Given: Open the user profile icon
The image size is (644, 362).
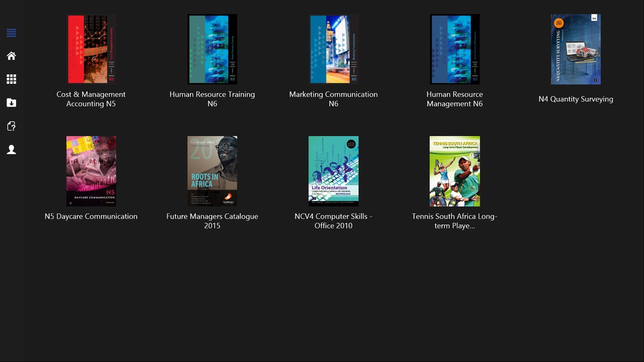Looking at the screenshot, I should (12, 149).
